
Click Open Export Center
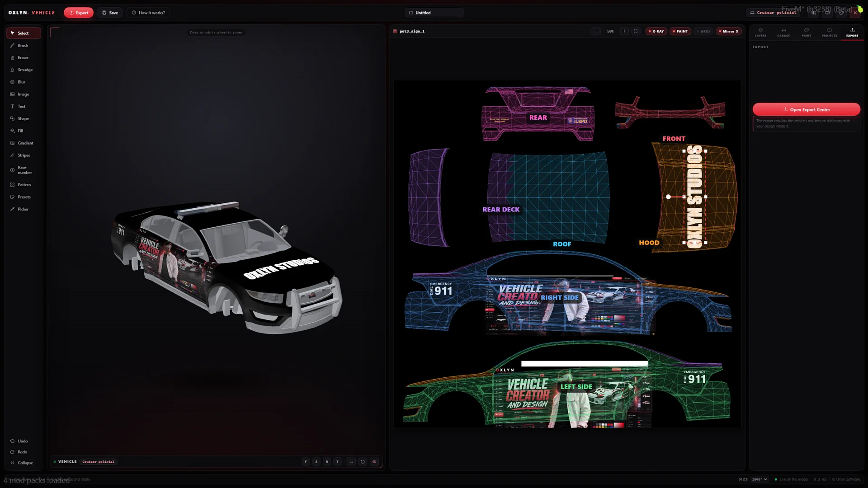click(807, 109)
